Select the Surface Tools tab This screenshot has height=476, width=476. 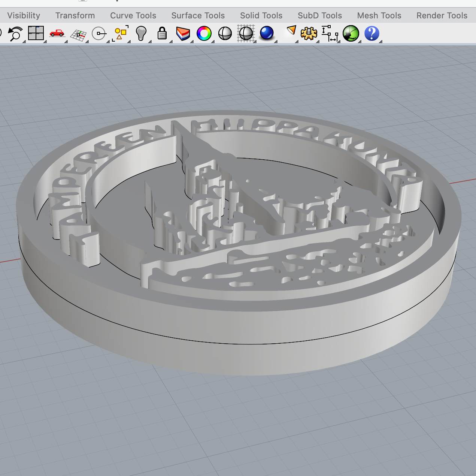click(x=198, y=15)
